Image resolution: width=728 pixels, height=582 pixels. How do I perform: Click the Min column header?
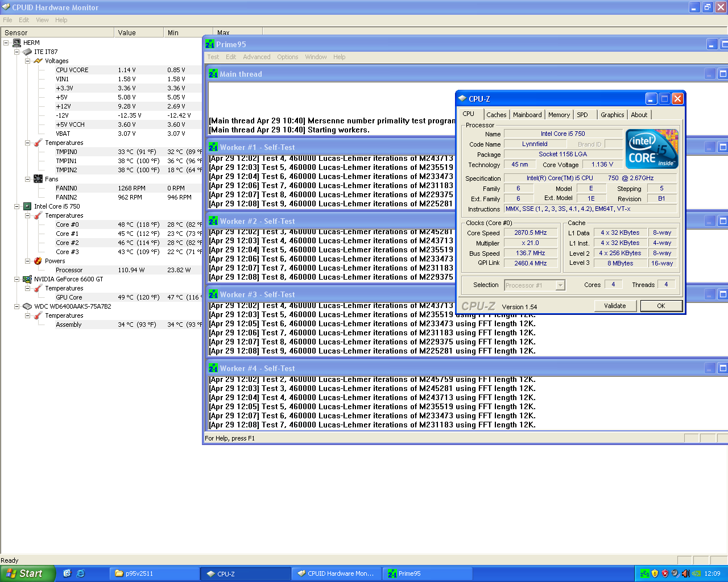(x=188, y=32)
